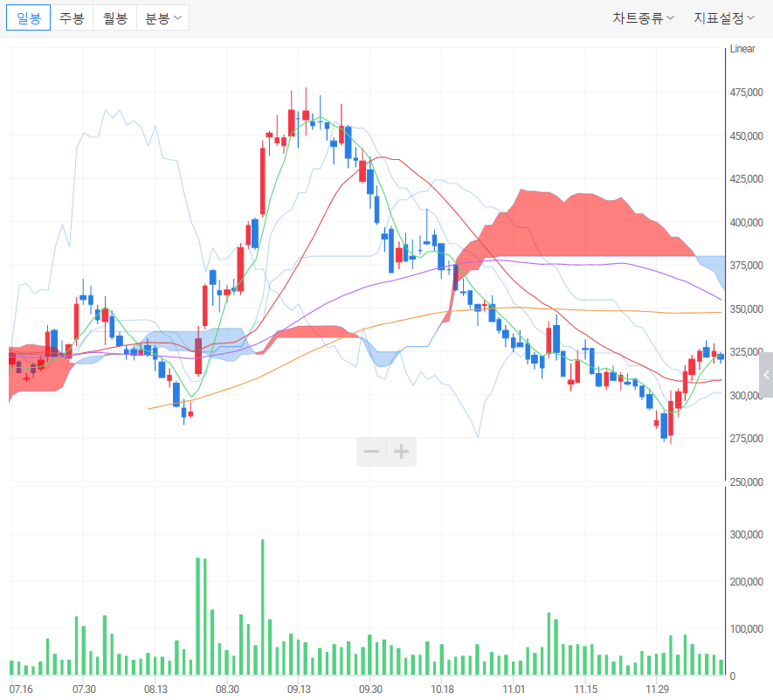Viewport: 773px width, 700px height.
Task: Click the 300,000 volume axis label
Action: coord(747,535)
